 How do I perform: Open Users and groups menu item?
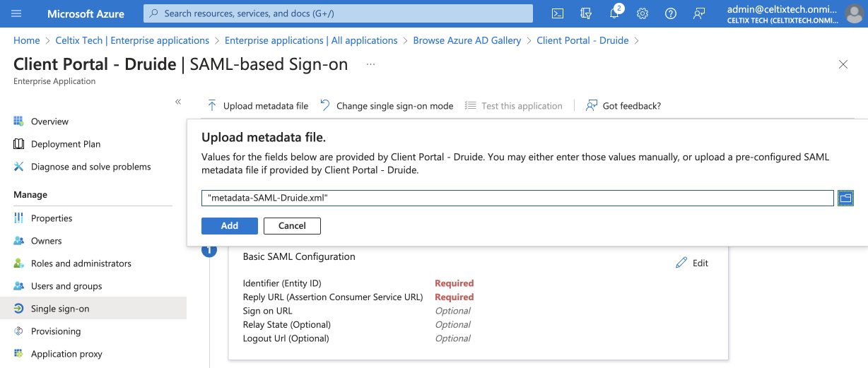tap(66, 286)
